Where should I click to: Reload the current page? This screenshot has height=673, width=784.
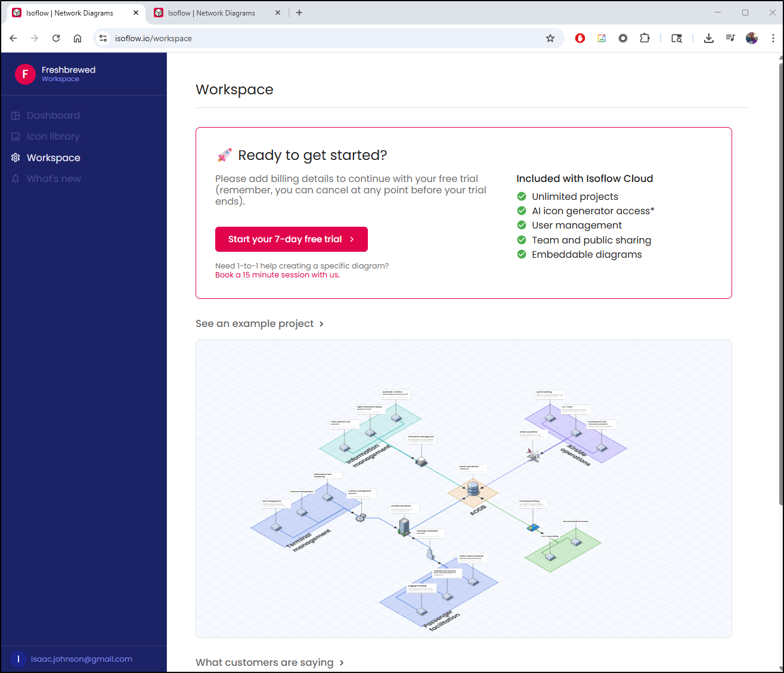click(x=56, y=38)
